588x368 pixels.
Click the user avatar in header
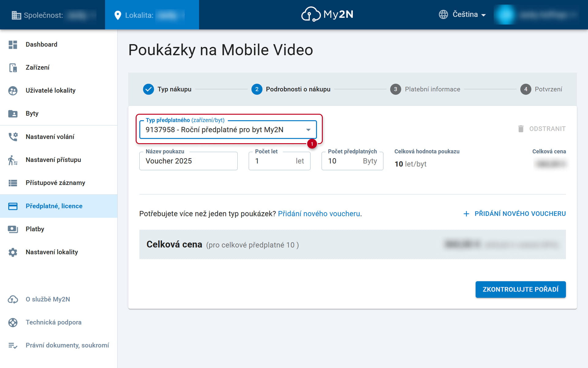(505, 14)
